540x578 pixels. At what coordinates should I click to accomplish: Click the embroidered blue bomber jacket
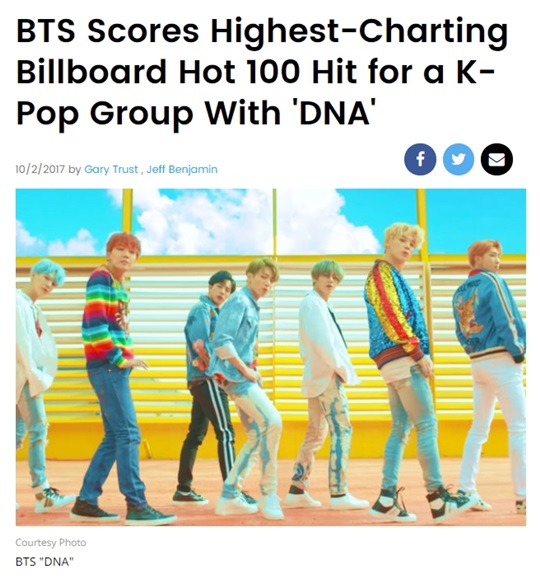[488, 315]
